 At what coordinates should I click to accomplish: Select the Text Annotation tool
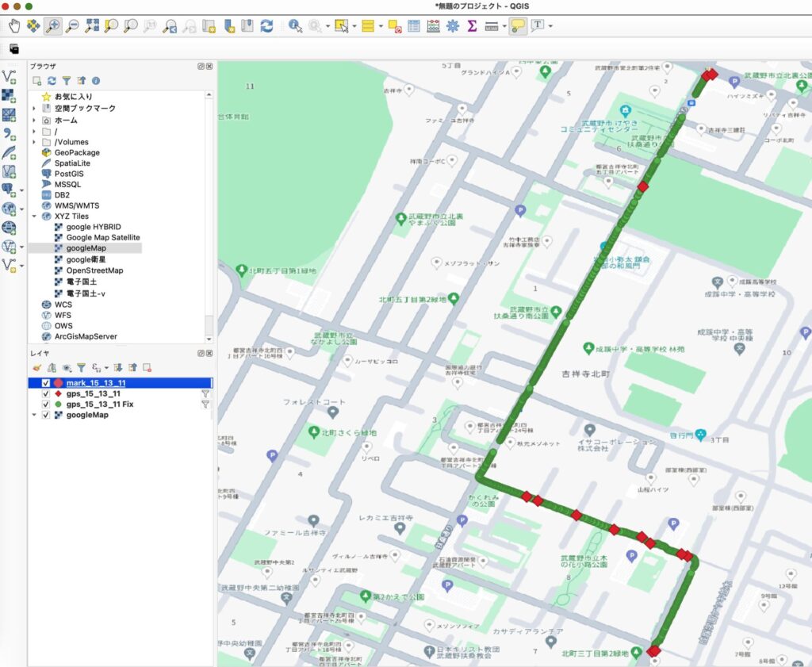pyautogui.click(x=538, y=25)
